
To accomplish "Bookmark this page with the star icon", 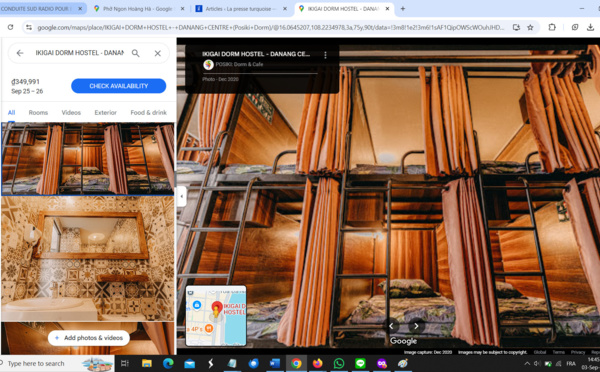I will coord(530,27).
